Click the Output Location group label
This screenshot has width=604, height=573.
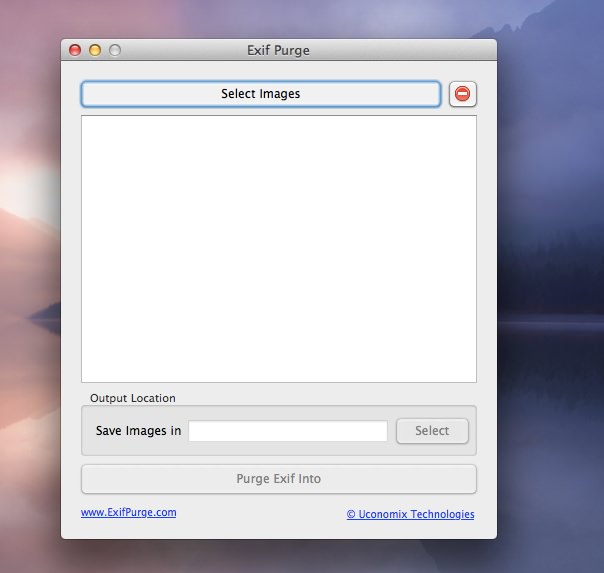pyautogui.click(x=133, y=398)
